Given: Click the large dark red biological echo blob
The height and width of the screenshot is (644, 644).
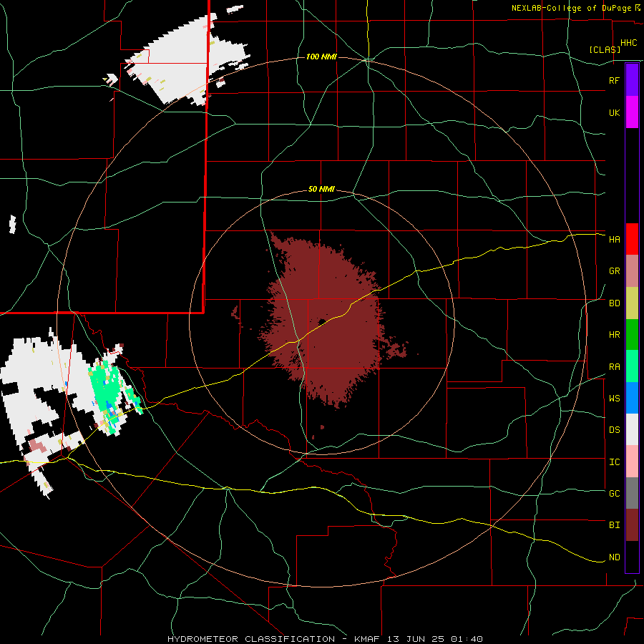Looking at the screenshot, I should pos(324,321).
